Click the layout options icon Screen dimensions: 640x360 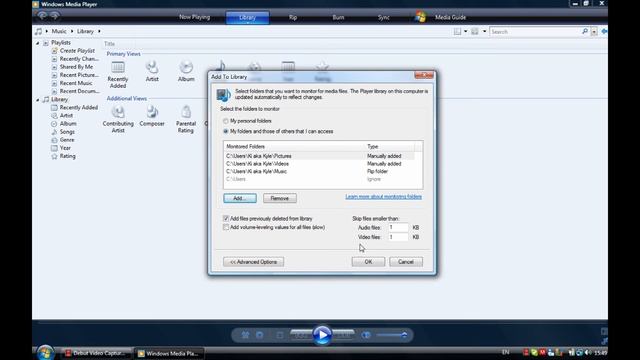(x=458, y=31)
